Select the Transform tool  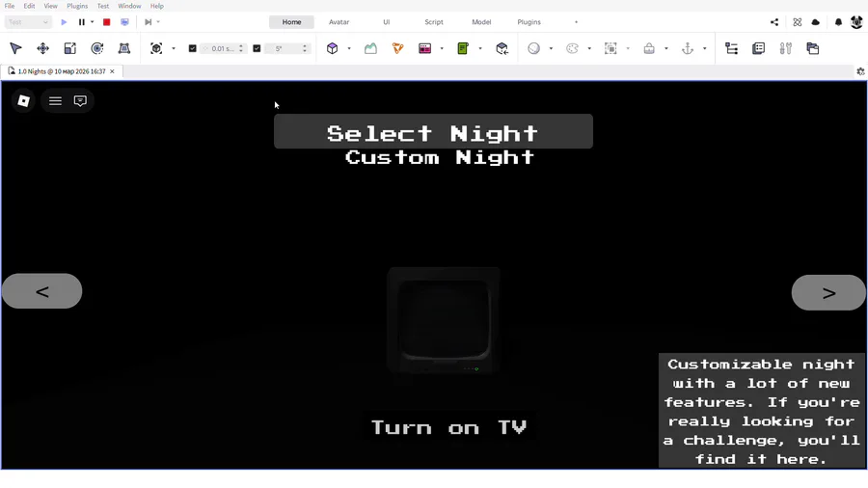tap(124, 48)
